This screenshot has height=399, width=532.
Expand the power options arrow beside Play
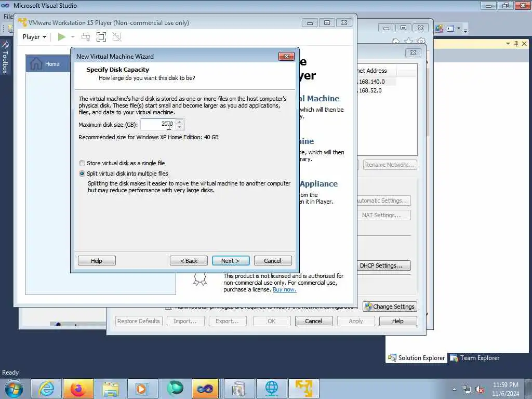[x=73, y=37]
